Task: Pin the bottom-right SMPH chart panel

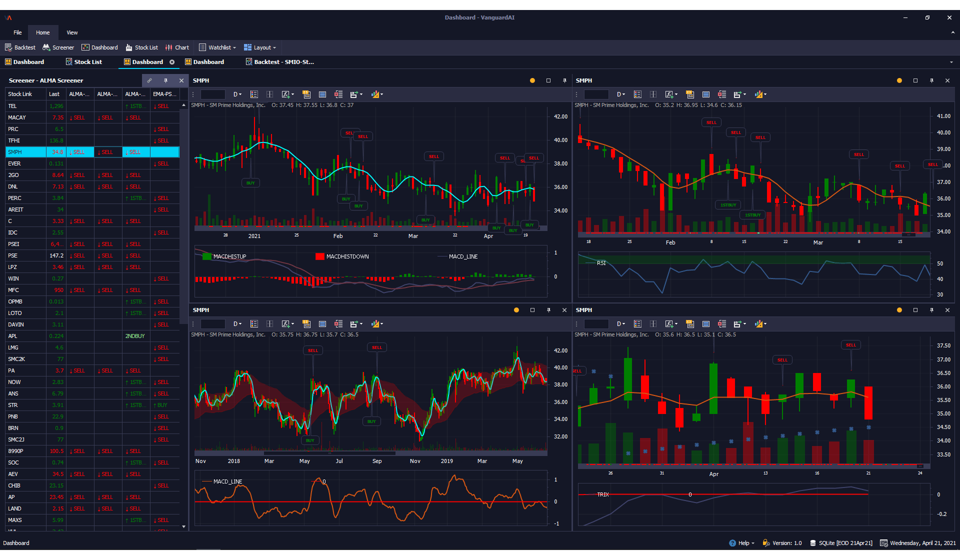Action: tap(931, 310)
